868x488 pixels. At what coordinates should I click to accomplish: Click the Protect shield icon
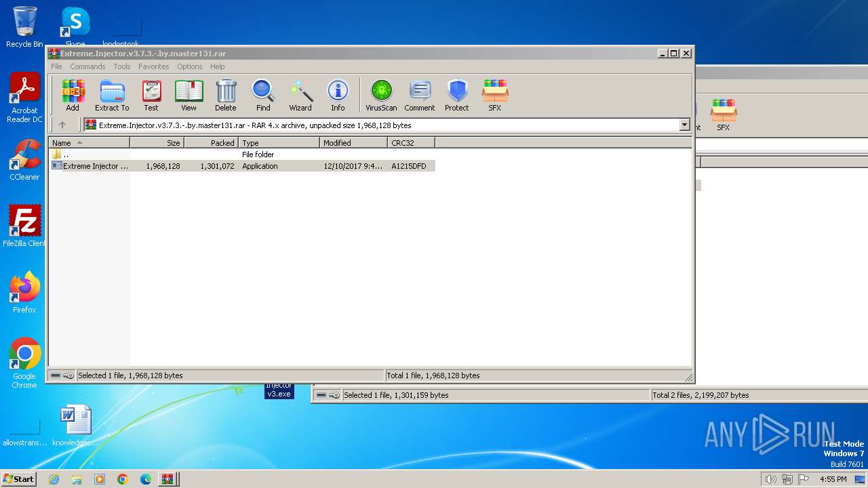tap(457, 96)
